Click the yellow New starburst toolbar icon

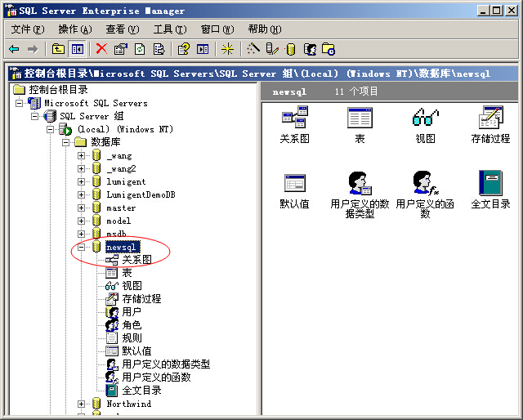227,49
